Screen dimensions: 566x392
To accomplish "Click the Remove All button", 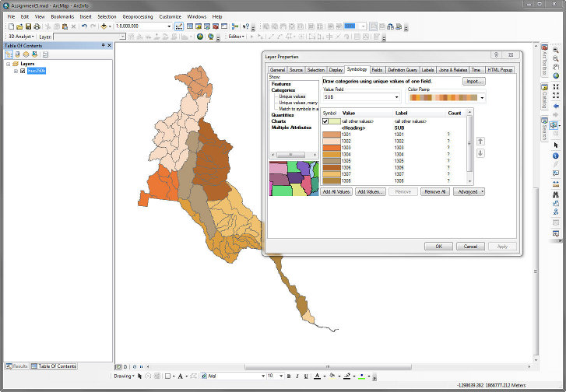I will coord(435,192).
